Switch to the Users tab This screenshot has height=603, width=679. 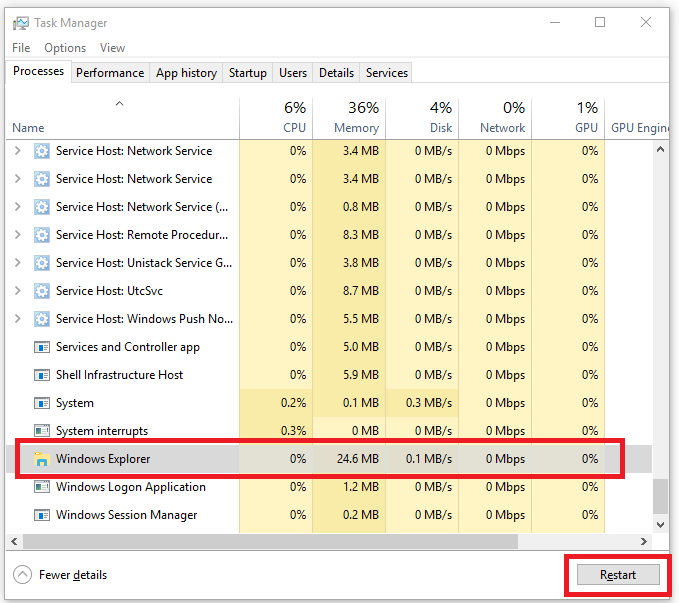[293, 73]
